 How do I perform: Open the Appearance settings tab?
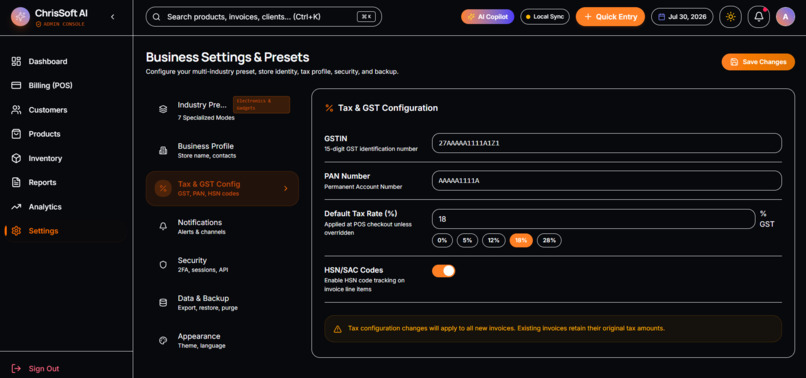tap(223, 340)
